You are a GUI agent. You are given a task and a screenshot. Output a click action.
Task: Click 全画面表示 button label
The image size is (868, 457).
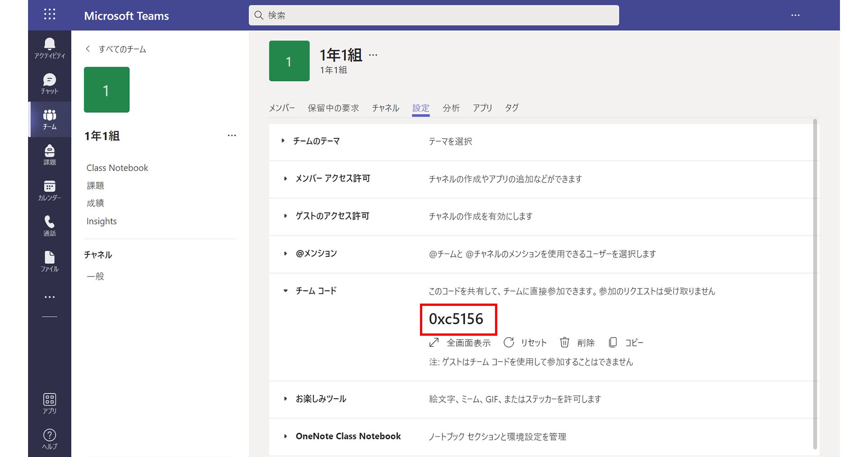coord(469,343)
